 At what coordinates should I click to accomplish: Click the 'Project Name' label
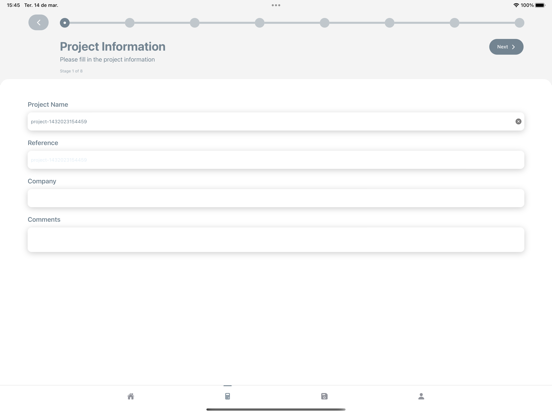tap(48, 105)
